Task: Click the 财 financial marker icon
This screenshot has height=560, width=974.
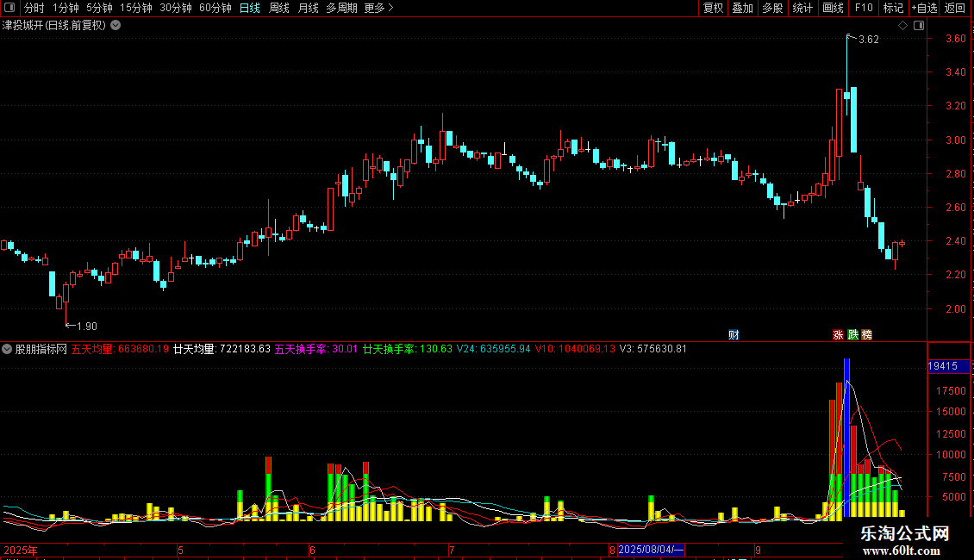Action: coord(734,334)
